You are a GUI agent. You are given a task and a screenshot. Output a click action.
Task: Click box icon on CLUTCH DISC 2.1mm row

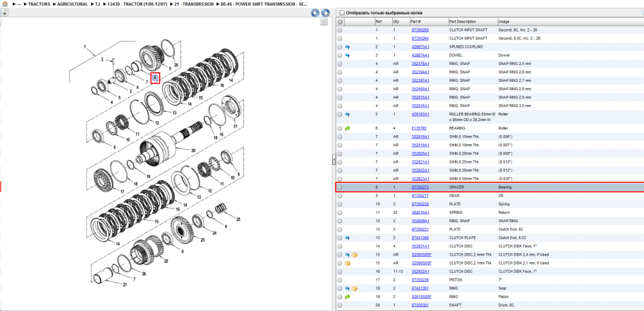pyautogui.click(x=348, y=263)
